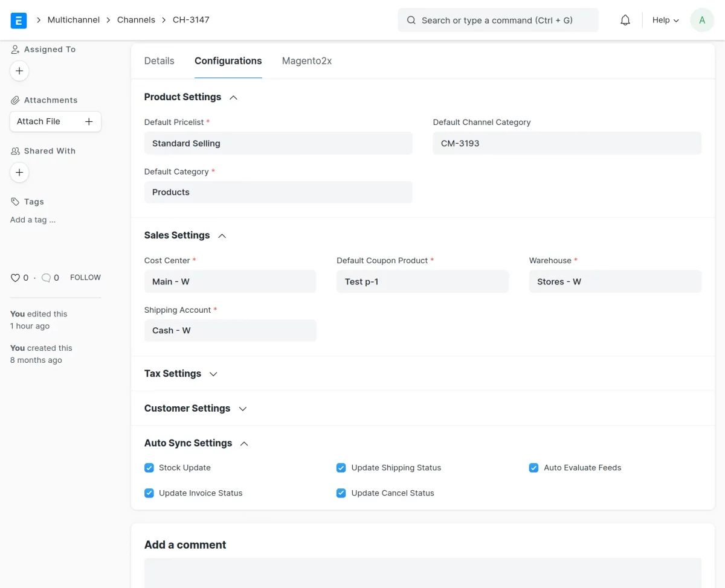Screen dimensions: 725x588
Task: Open the Help dropdown
Action: 665,20
